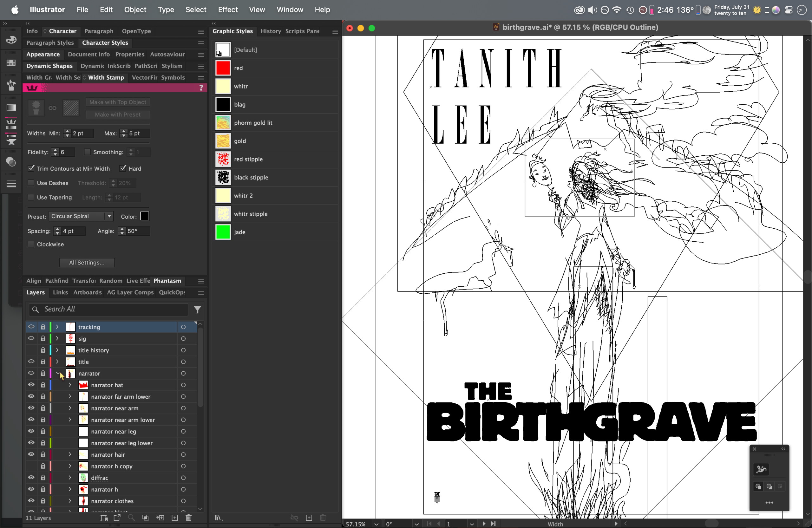Click the Export layers icon in Layers footer

point(117,518)
